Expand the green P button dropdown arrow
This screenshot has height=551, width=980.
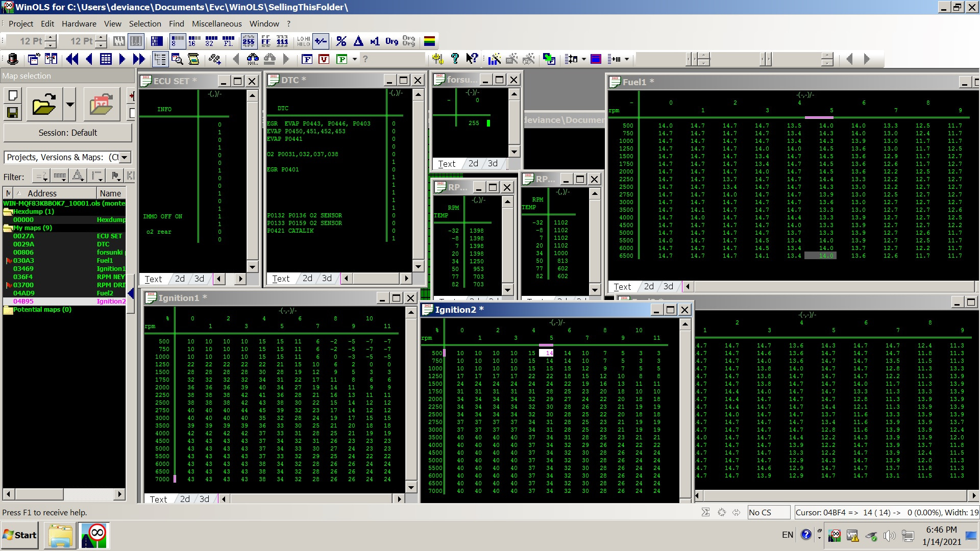point(354,59)
